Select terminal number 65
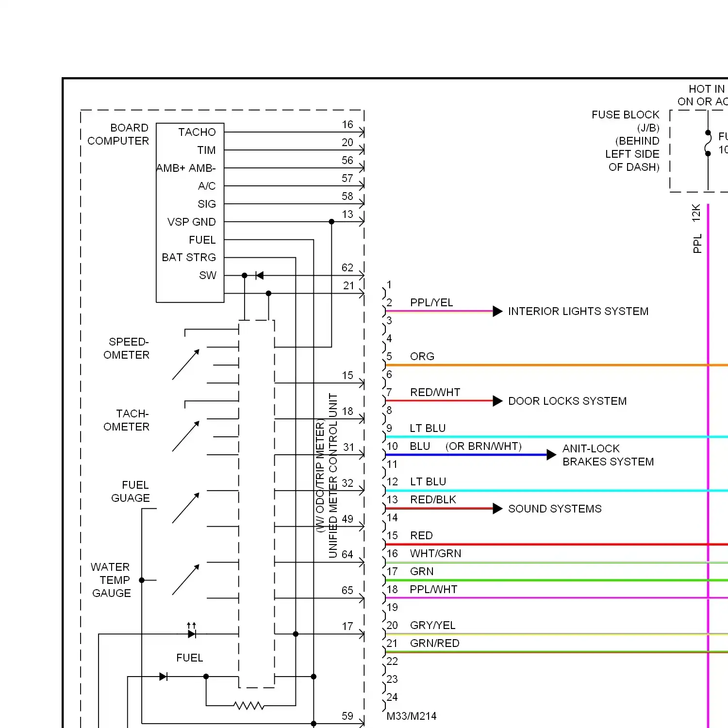The width and height of the screenshot is (728, 728). pyautogui.click(x=347, y=590)
